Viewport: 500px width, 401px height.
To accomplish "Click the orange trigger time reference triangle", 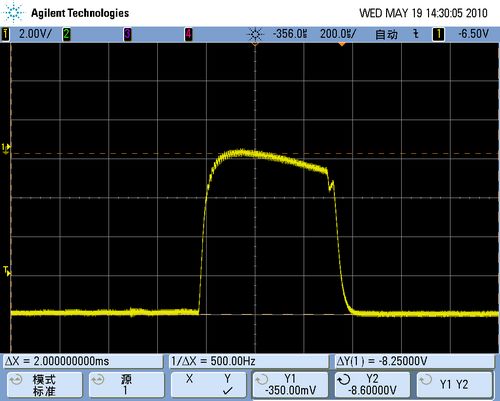I will 342,44.
